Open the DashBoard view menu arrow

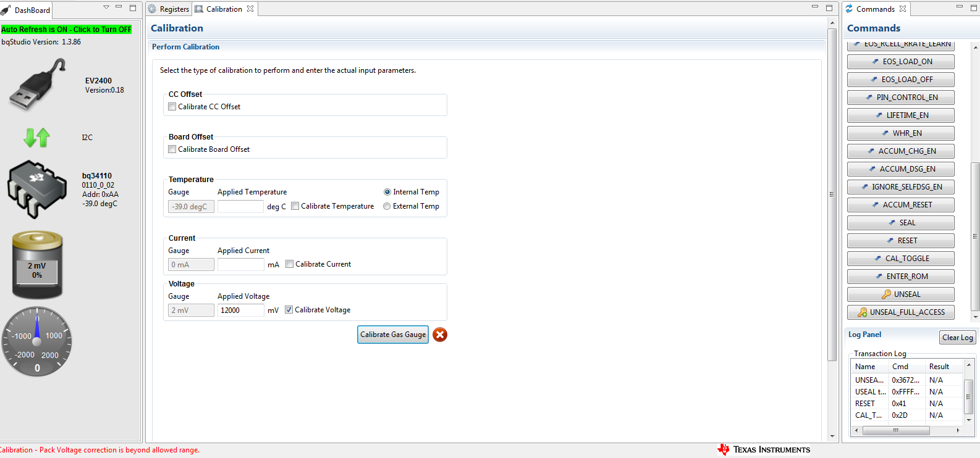(x=106, y=7)
